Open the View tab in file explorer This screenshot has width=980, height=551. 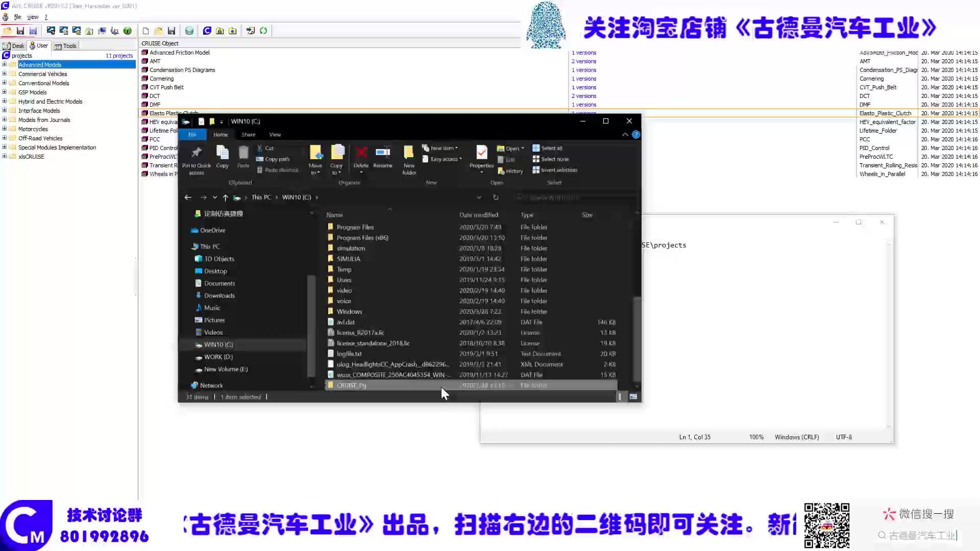pos(275,135)
